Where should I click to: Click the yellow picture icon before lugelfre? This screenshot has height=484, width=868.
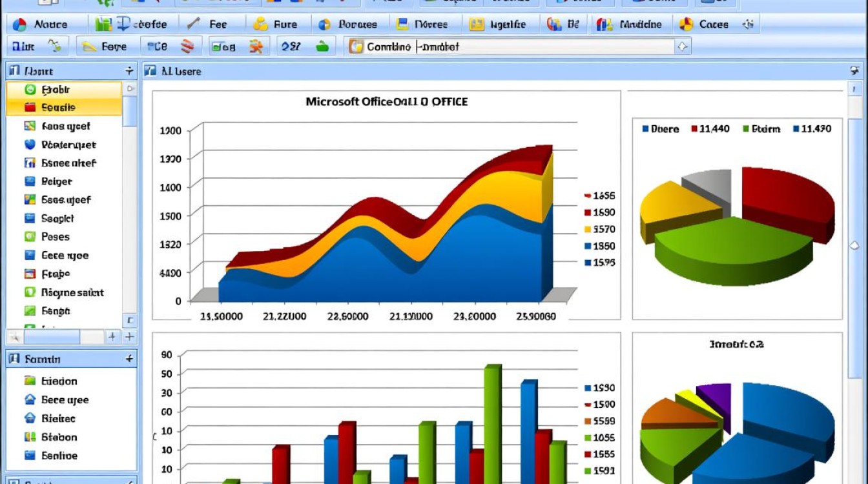[x=477, y=25]
